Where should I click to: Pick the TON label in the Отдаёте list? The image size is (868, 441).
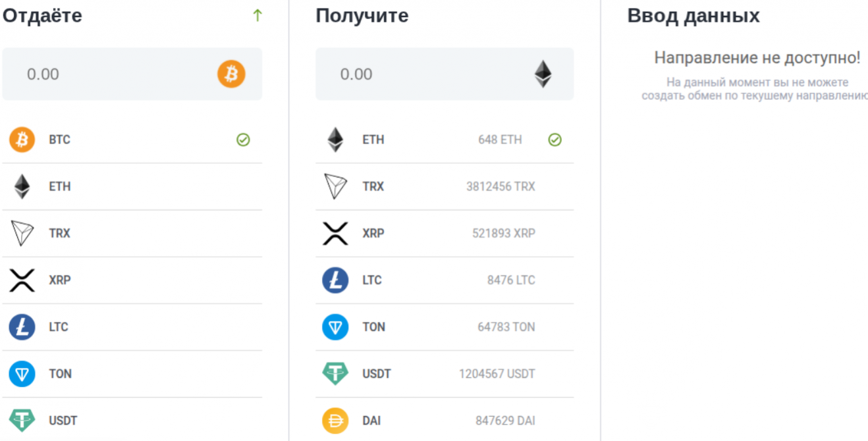coord(60,374)
